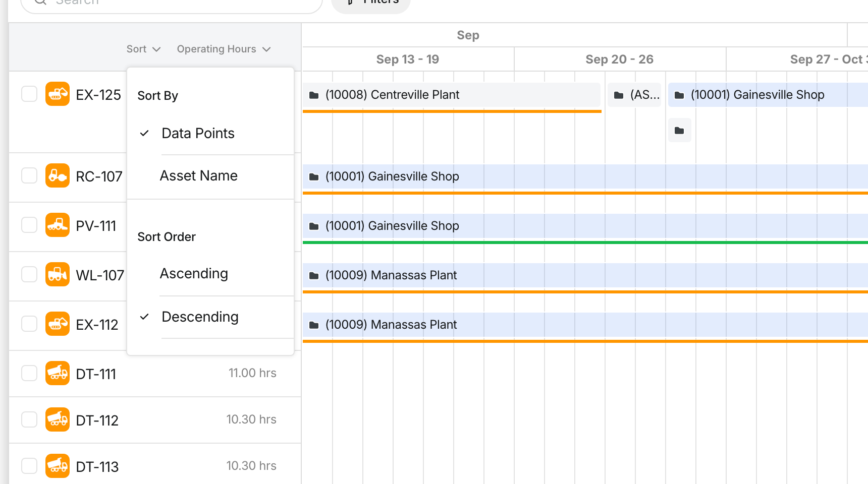Collapse the Sort dropdown
This screenshot has width=868, height=484.
(x=143, y=49)
